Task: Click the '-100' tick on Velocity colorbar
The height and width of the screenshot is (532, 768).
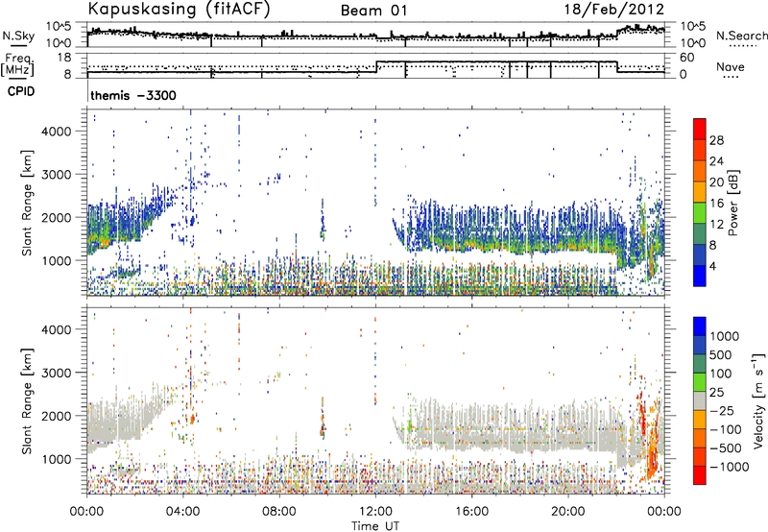Action: coord(726,429)
